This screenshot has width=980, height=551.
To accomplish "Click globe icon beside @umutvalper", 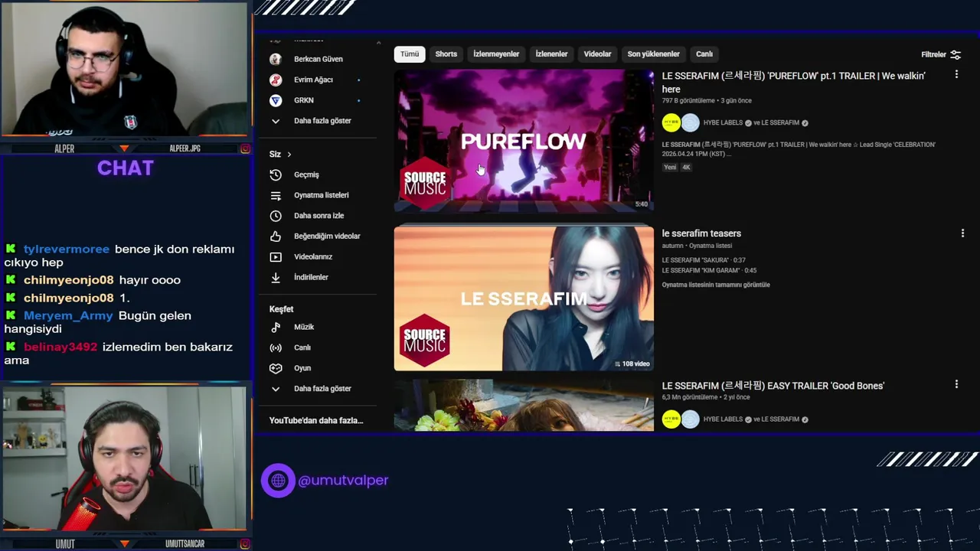I will [278, 481].
